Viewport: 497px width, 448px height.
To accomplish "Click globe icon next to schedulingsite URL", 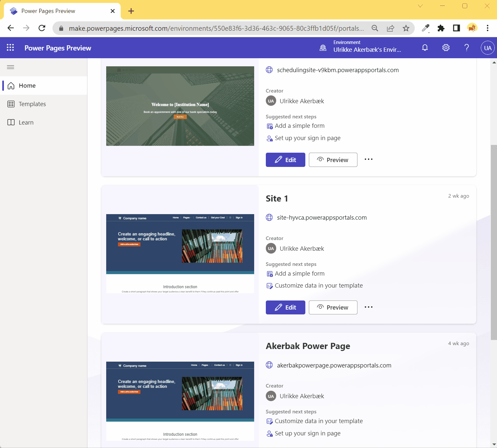I will coord(269,70).
